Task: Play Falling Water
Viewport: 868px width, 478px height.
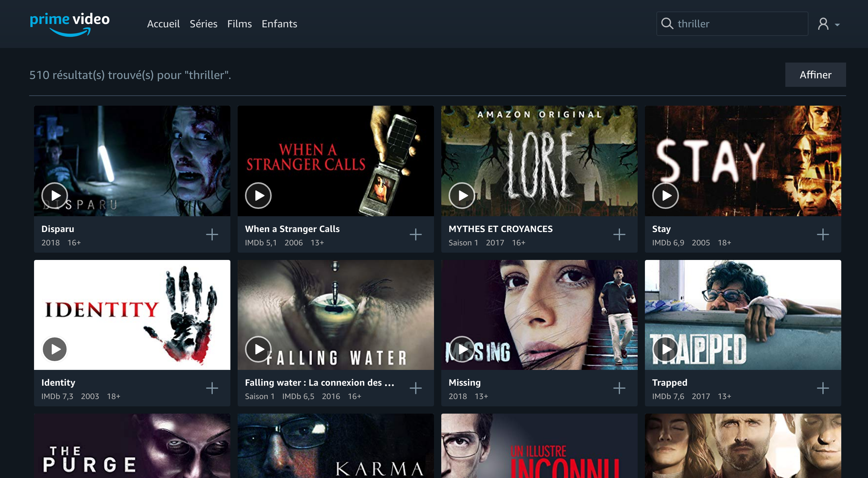Action: pyautogui.click(x=258, y=349)
